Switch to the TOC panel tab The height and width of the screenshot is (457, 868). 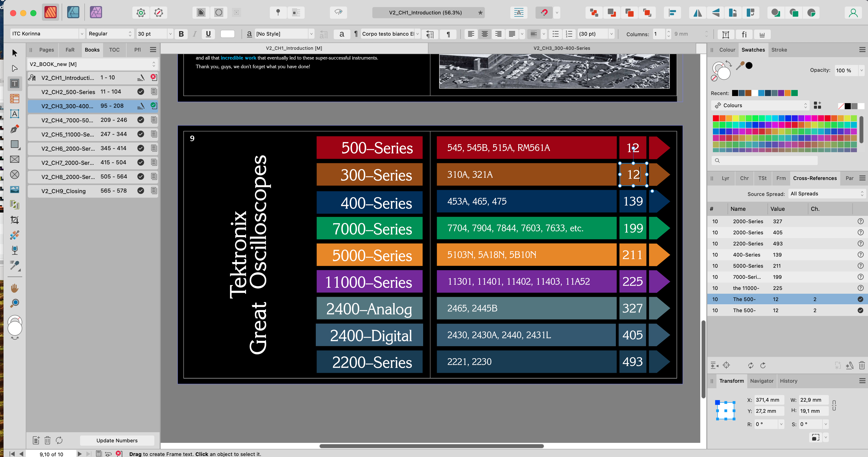(114, 50)
